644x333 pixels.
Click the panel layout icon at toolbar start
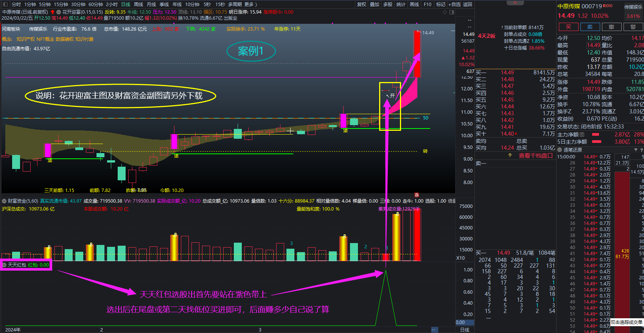coord(5,4)
